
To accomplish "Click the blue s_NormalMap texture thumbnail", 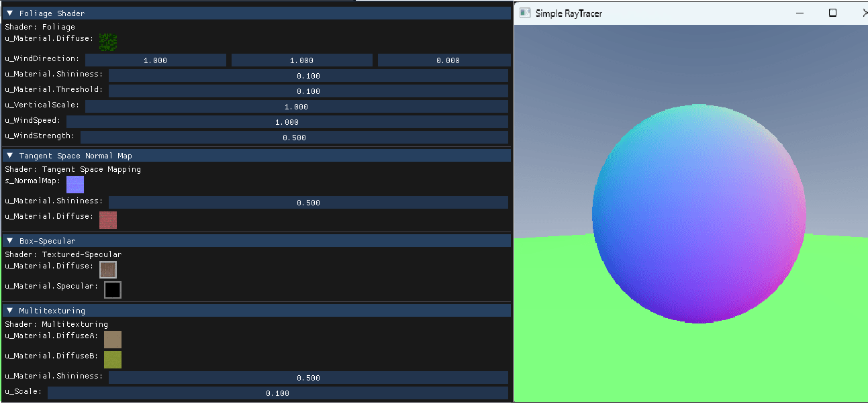I will [75, 184].
